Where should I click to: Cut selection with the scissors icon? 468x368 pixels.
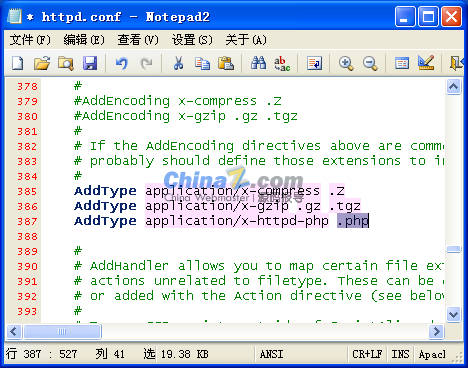click(x=178, y=63)
